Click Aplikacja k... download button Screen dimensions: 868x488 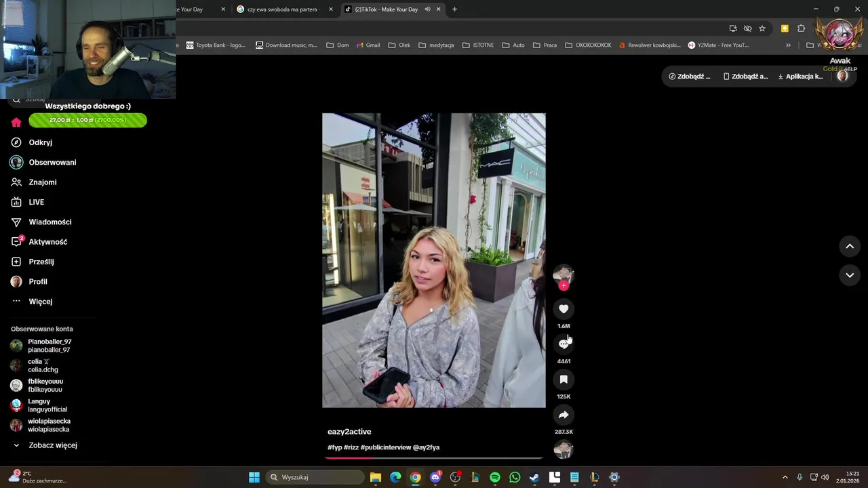click(x=800, y=76)
